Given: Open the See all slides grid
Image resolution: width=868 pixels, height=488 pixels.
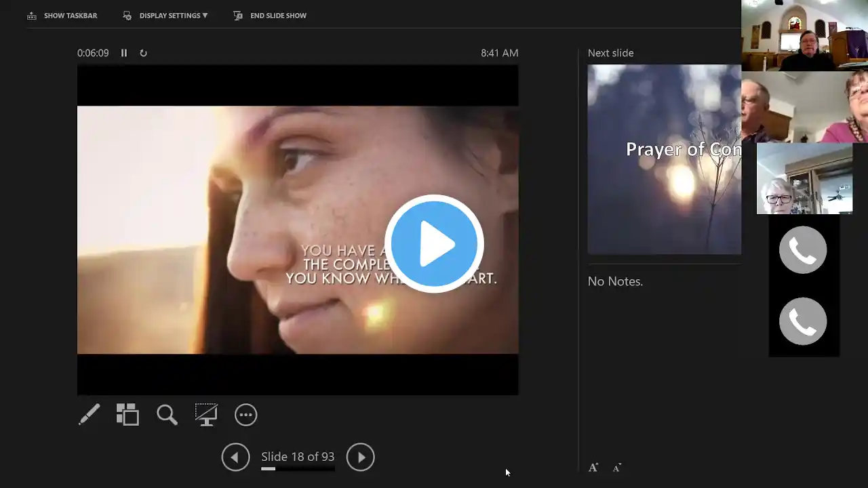Looking at the screenshot, I should (127, 415).
